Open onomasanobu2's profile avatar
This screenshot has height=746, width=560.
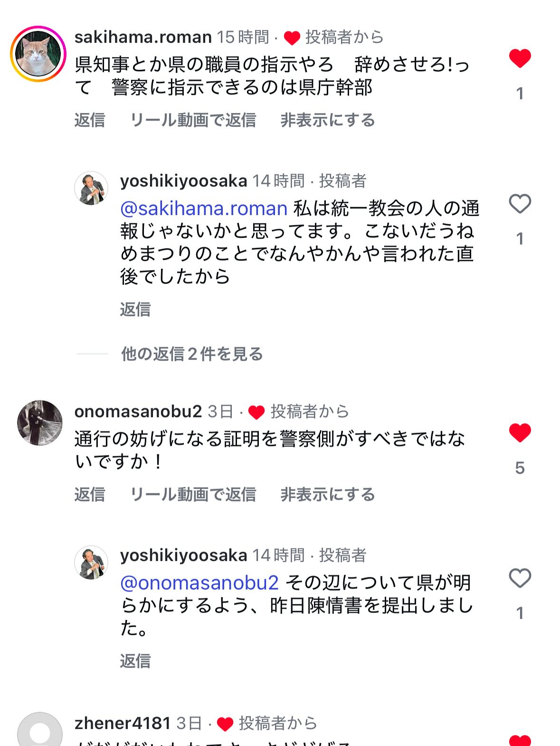point(40,423)
